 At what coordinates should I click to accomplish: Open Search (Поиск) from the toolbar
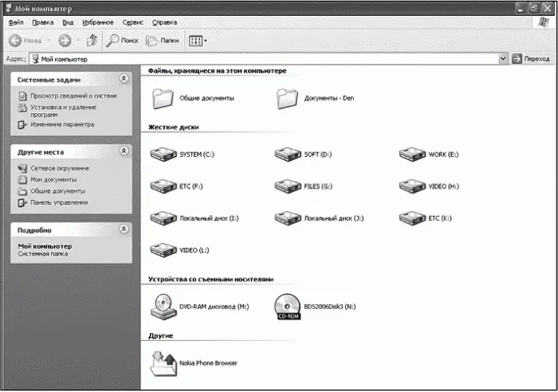click(x=124, y=40)
